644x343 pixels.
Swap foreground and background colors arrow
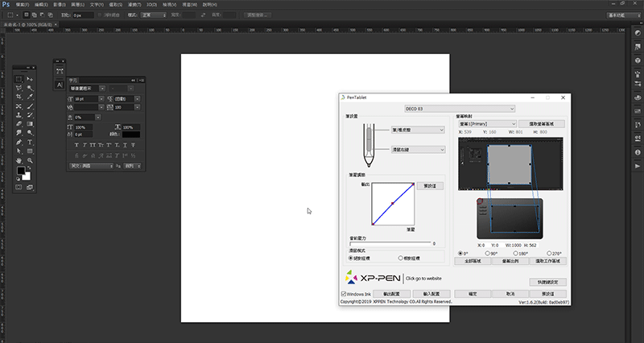[29, 168]
